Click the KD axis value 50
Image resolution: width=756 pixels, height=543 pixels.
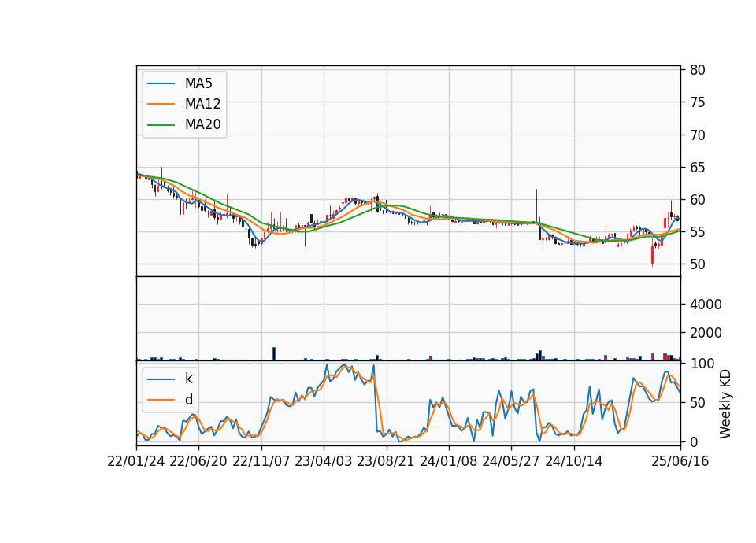click(x=697, y=402)
